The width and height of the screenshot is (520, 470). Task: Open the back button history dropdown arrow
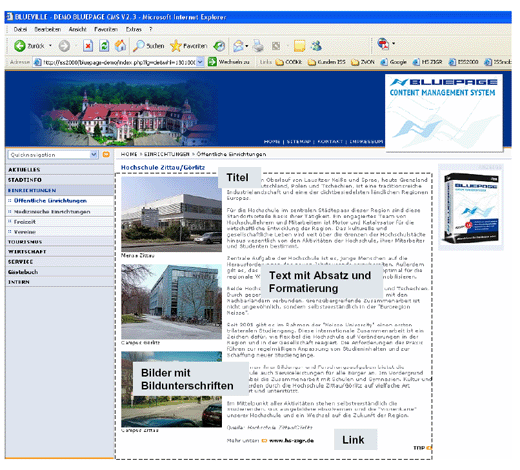50,46
